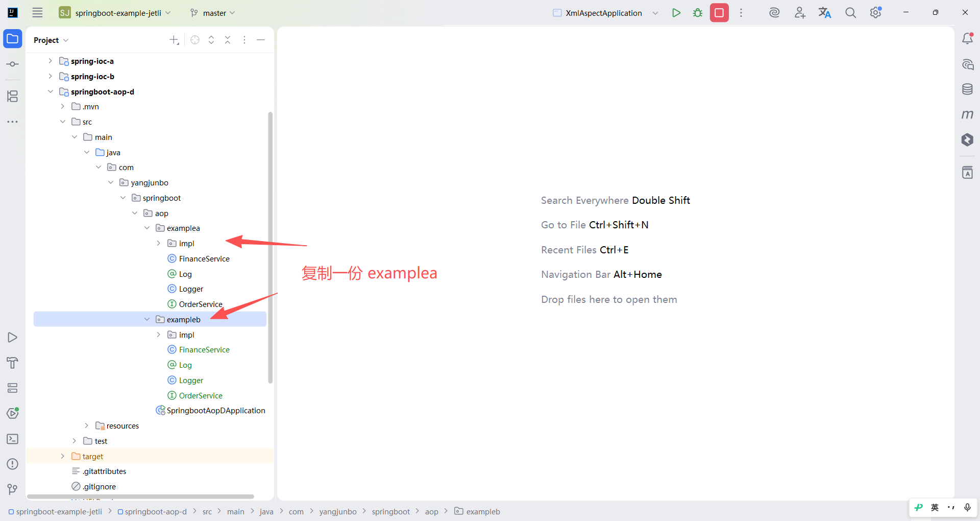
Task: Open the Maven tool window icon
Action: pos(967,114)
